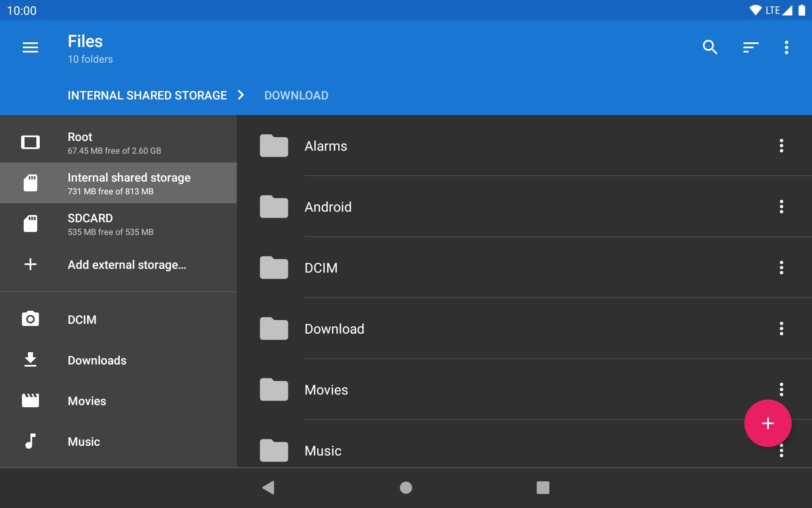The height and width of the screenshot is (508, 812).
Task: Select the DCIM camera icon in sidebar
Action: [x=30, y=319]
